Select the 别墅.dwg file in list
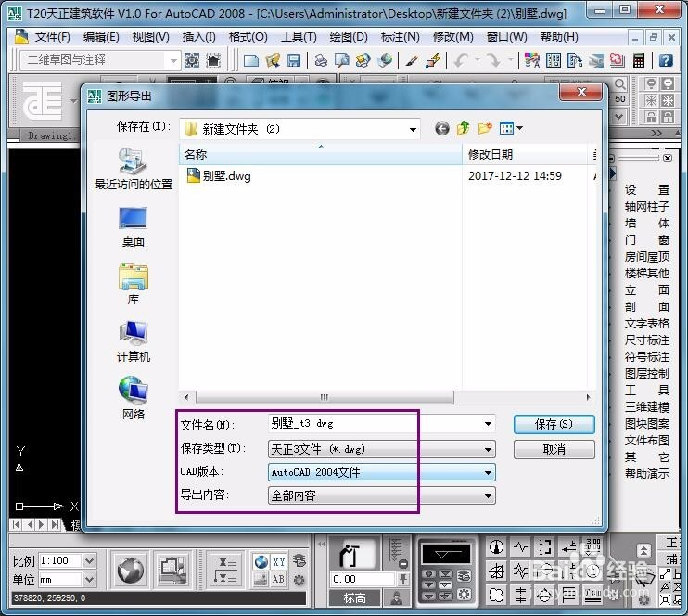688x616 pixels. click(220, 176)
